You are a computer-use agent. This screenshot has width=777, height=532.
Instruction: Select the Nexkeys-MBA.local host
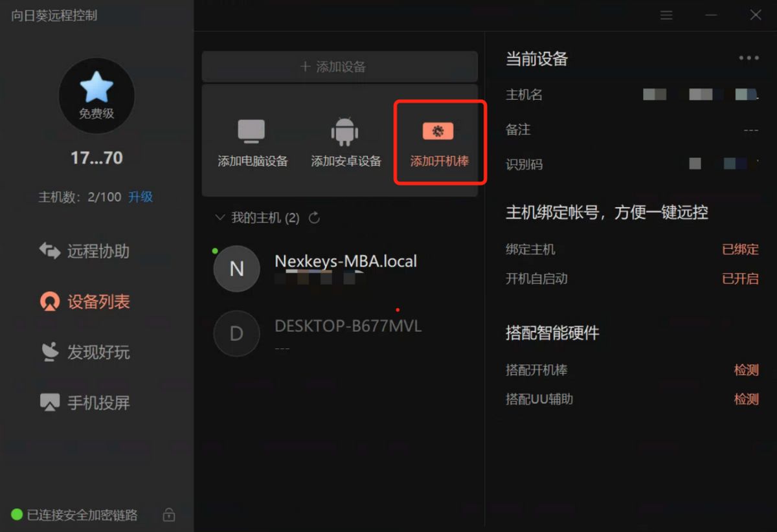[345, 268]
